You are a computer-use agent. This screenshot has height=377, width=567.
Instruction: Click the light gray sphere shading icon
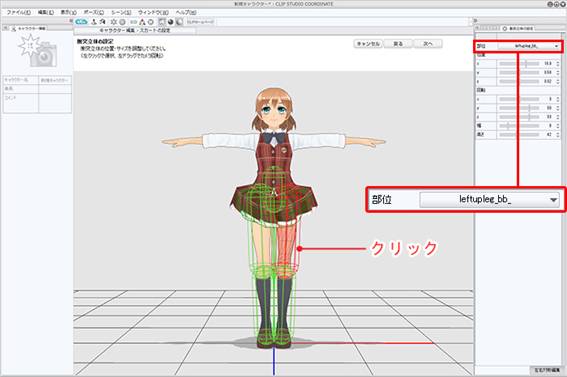[x=179, y=22]
